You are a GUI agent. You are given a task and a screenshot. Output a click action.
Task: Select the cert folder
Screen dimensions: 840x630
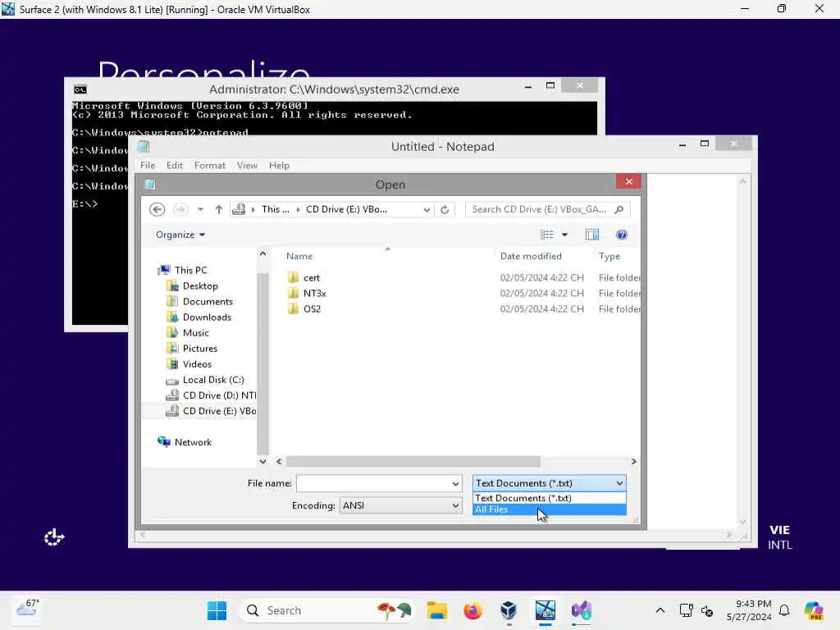311,277
